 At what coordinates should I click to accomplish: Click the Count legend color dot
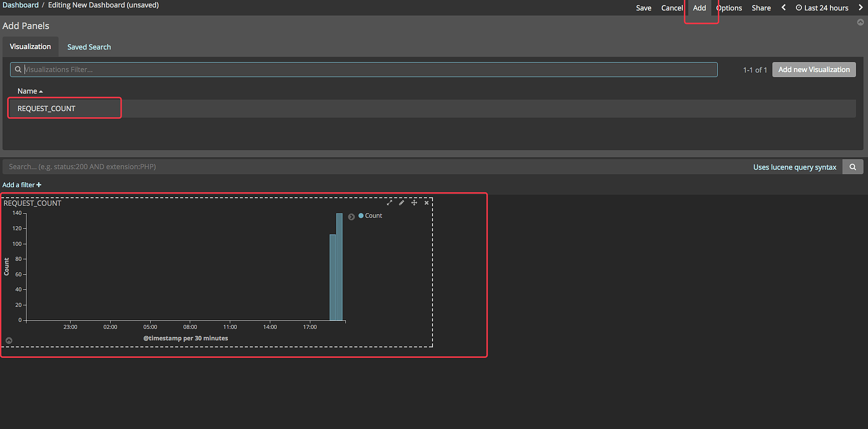coord(361,216)
